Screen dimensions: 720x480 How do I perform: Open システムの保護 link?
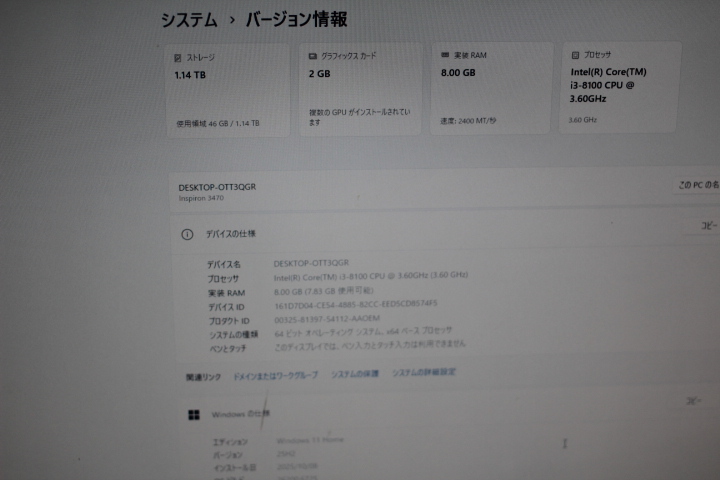(x=355, y=374)
